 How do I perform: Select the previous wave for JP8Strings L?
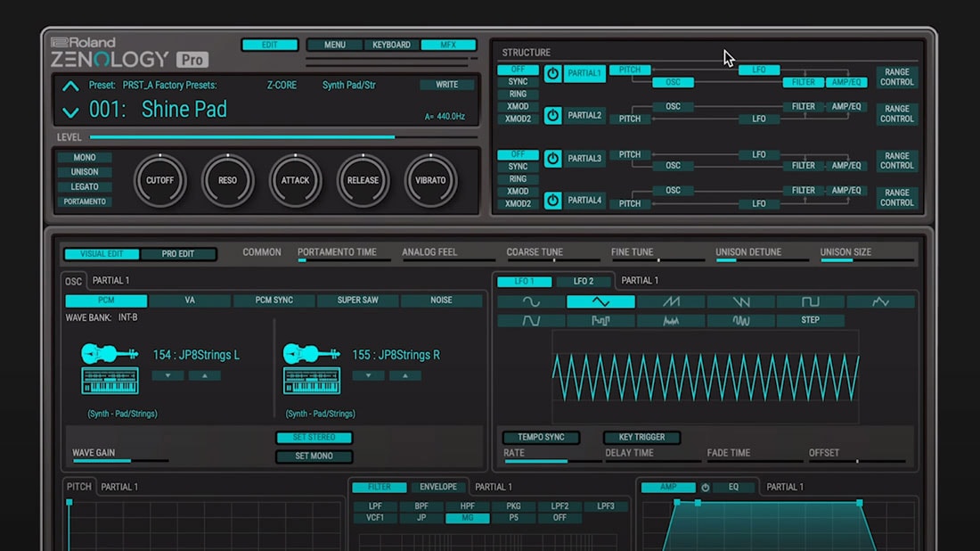(167, 376)
